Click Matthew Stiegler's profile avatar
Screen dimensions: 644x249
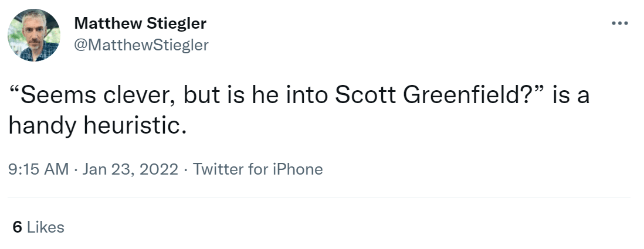33,36
